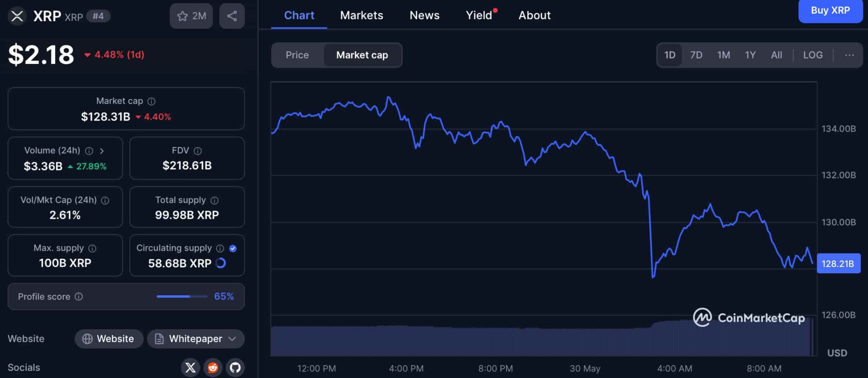The height and width of the screenshot is (378, 868).
Task: Add XRP to watchlist with star
Action: [191, 16]
